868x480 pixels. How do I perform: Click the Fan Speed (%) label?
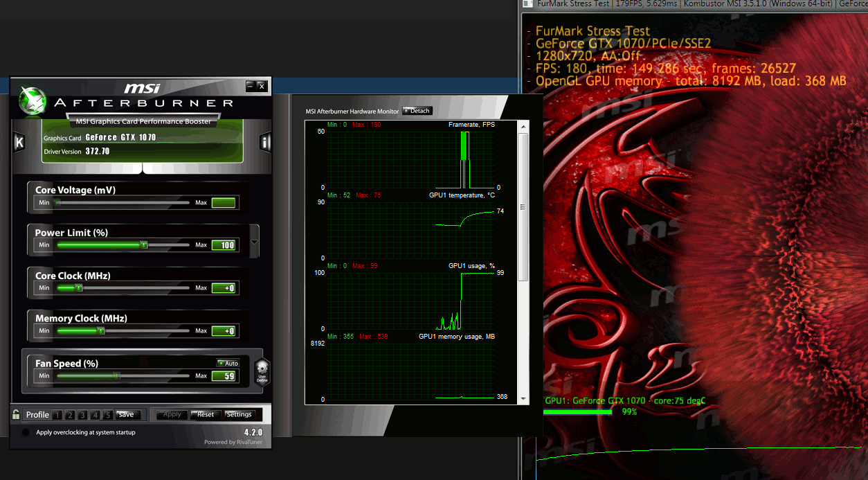tap(66, 364)
